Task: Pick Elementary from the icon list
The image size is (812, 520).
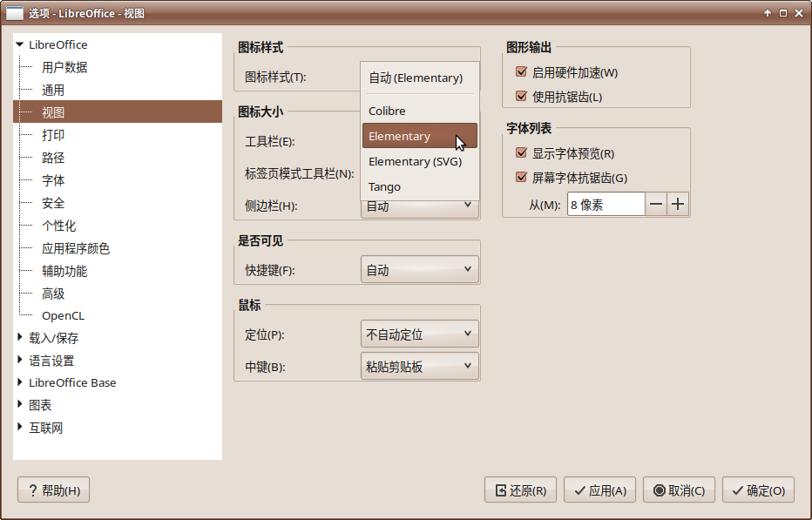Action: click(x=419, y=136)
